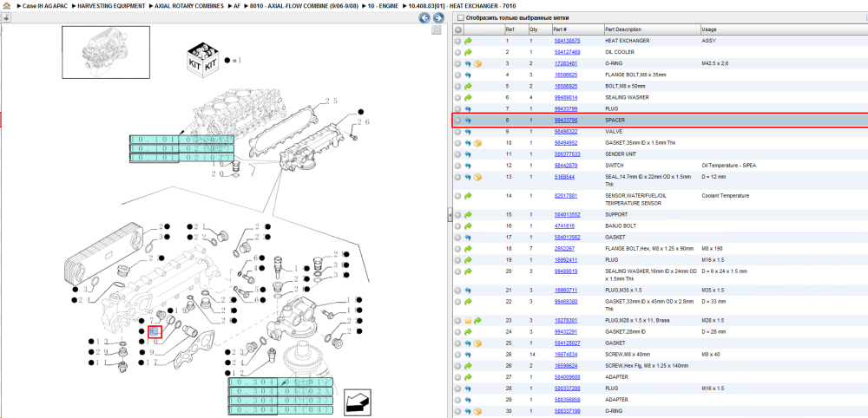Viewport: 868px width, 418px height.
Task: Click the large arrow icon at diagram bottom
Action: pos(358,402)
